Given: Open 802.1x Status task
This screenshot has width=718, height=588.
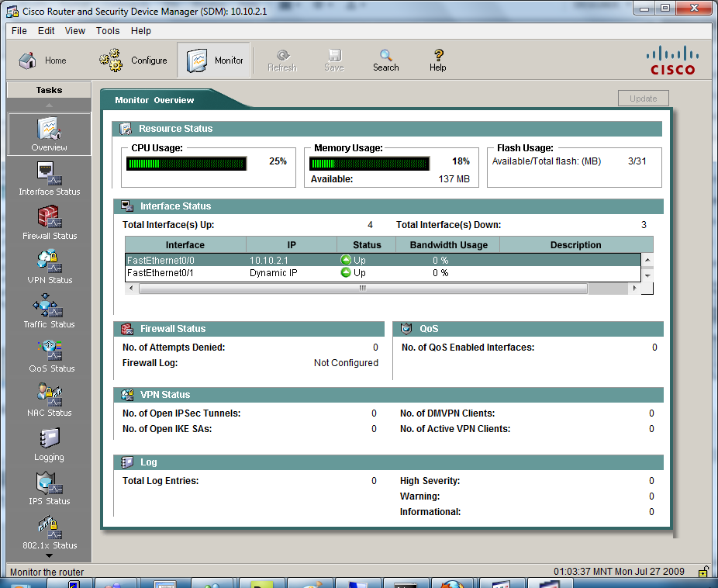Looking at the screenshot, I should [x=49, y=533].
